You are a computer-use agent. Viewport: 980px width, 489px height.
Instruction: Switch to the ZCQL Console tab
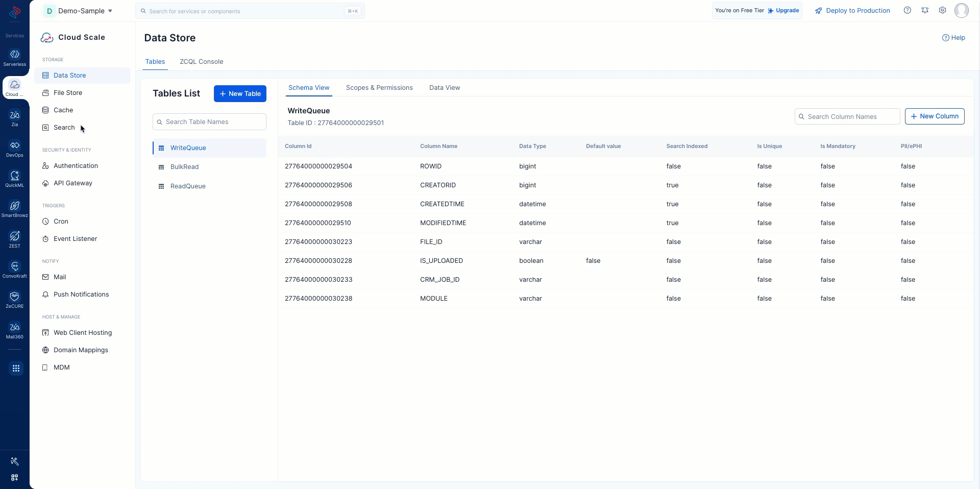201,62
